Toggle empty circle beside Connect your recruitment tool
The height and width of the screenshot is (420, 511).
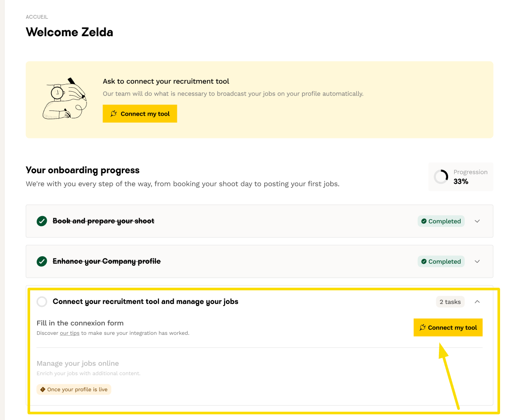coord(42,302)
